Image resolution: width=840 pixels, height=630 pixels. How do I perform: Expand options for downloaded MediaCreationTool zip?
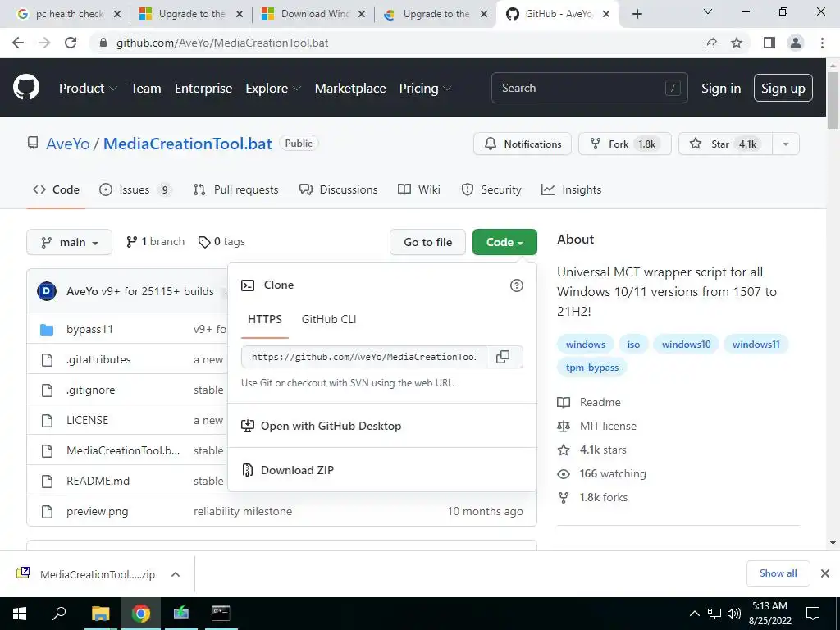(x=176, y=574)
